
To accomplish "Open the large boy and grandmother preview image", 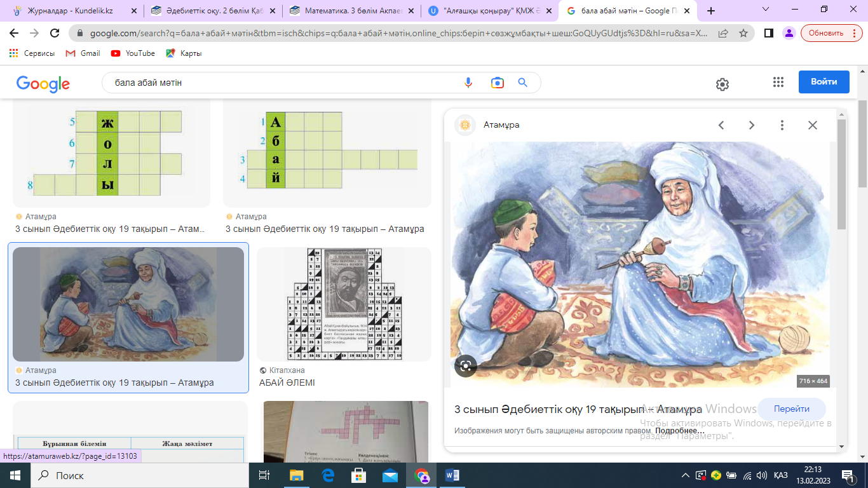I will coord(641,264).
